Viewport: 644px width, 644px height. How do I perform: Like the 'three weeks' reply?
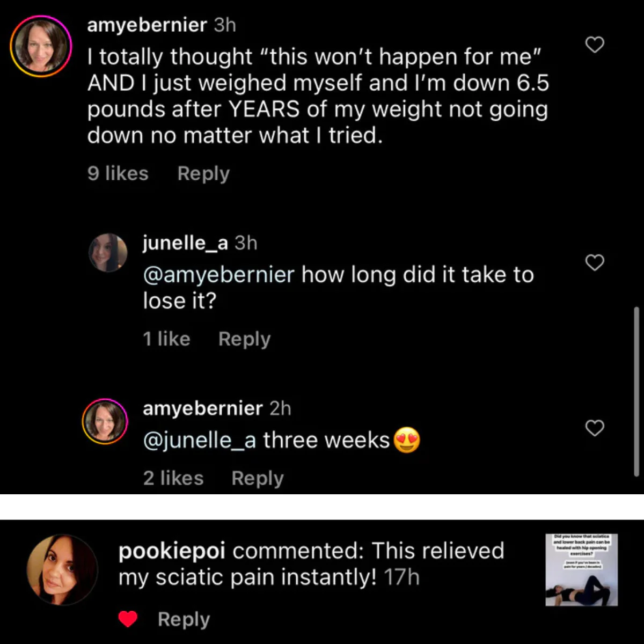pyautogui.click(x=594, y=428)
